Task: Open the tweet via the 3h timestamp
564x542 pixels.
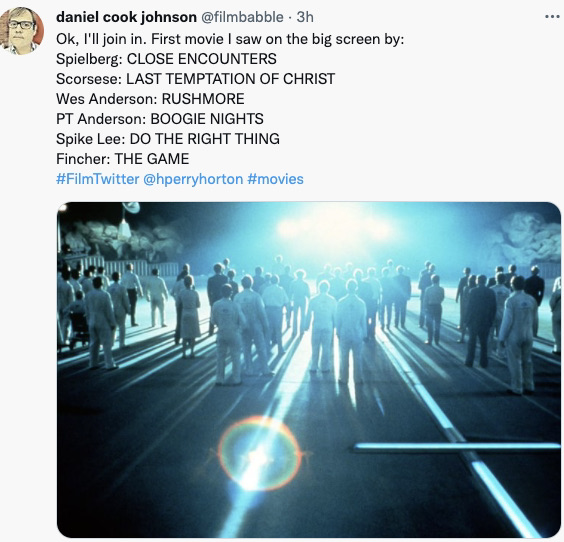Action: pyautogui.click(x=305, y=17)
